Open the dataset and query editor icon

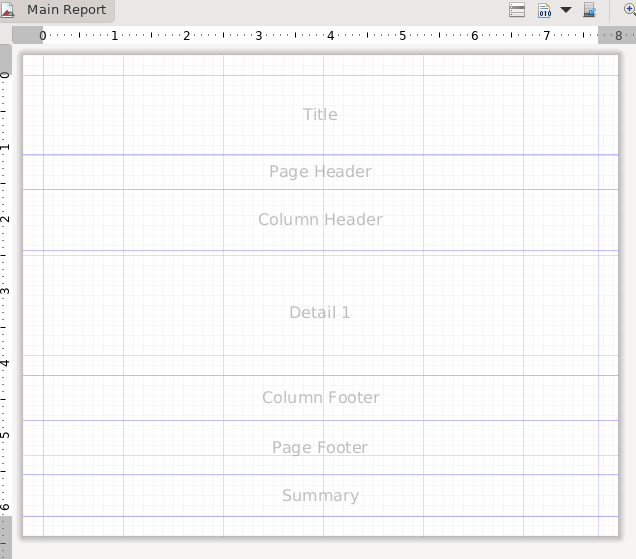(517, 10)
